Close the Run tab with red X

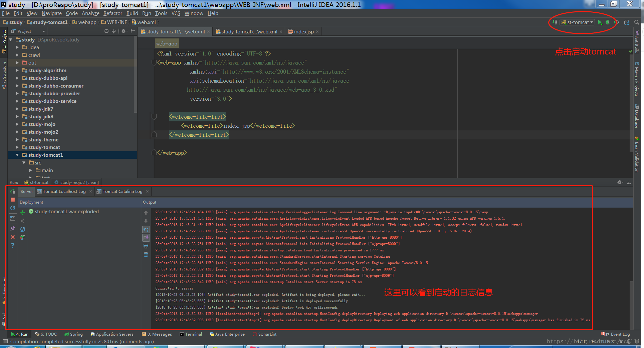pos(13,237)
